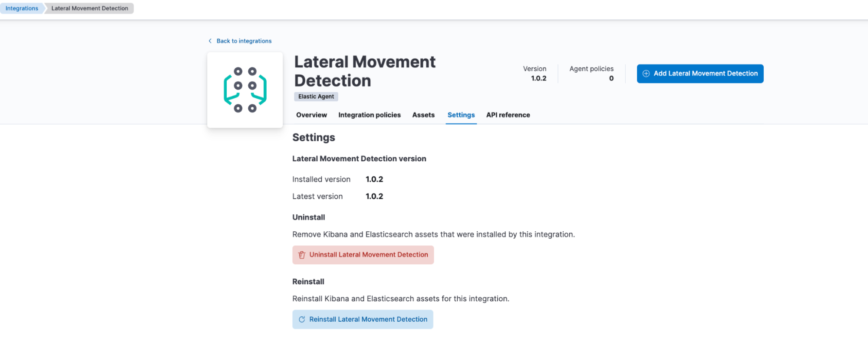Screen dimensions: 868x350
Task: Click the Reinstall section heading
Action: [308, 282]
